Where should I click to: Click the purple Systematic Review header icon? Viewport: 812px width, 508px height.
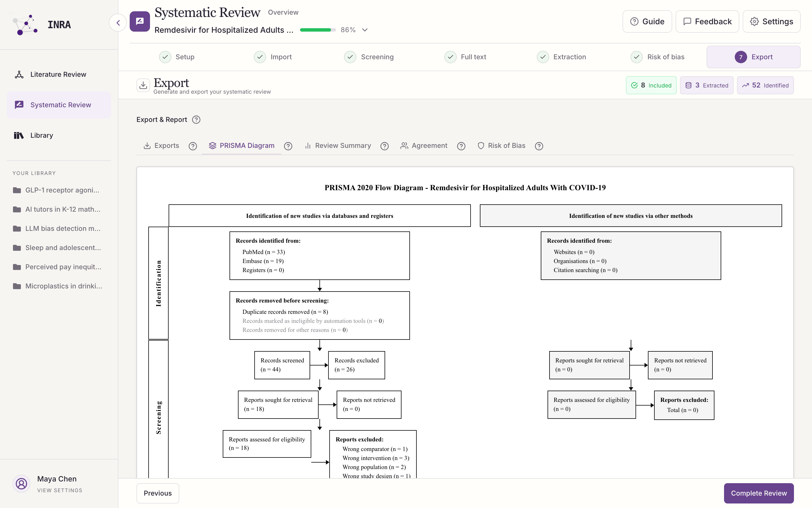click(140, 21)
